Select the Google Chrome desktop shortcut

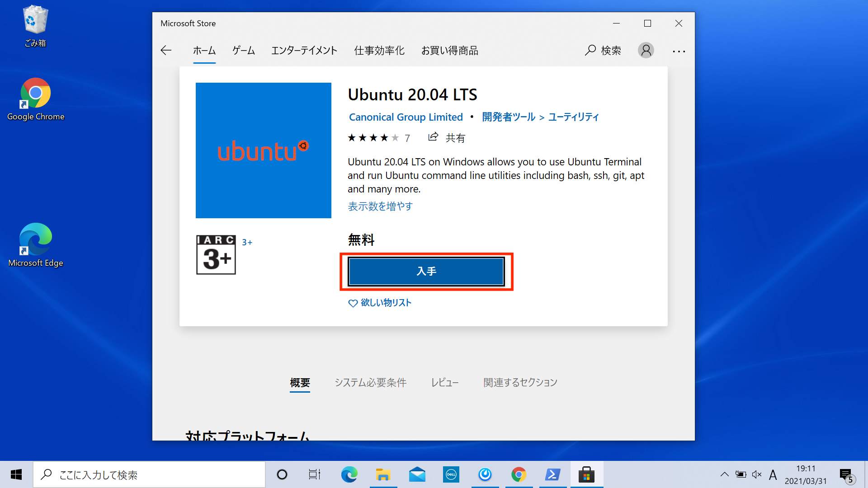(36, 99)
